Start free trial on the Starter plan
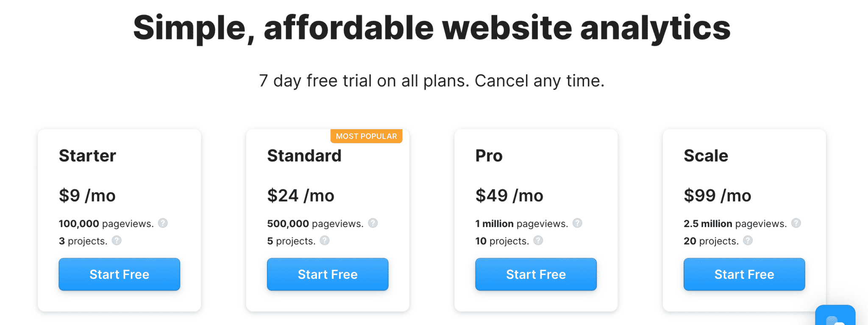 (x=119, y=274)
